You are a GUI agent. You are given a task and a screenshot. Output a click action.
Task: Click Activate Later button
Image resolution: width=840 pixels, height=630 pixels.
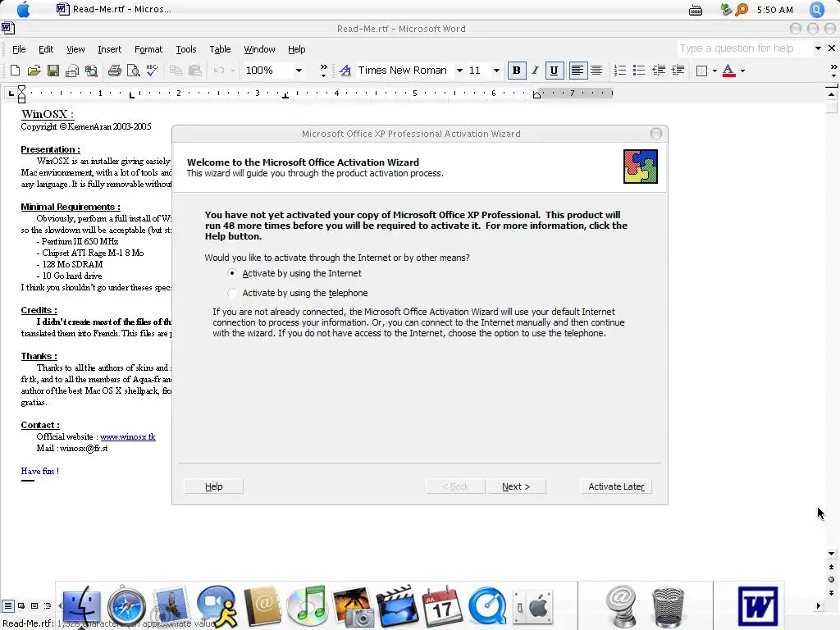click(x=616, y=486)
